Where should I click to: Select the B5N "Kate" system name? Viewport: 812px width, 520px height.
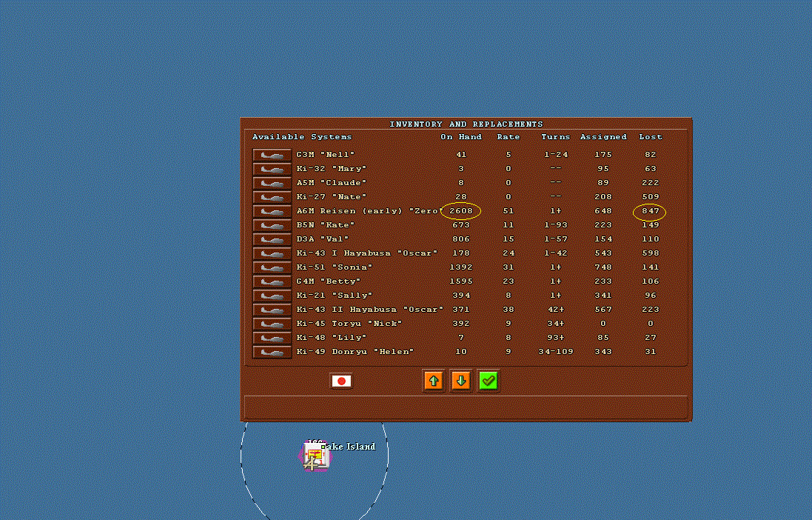tap(326, 225)
